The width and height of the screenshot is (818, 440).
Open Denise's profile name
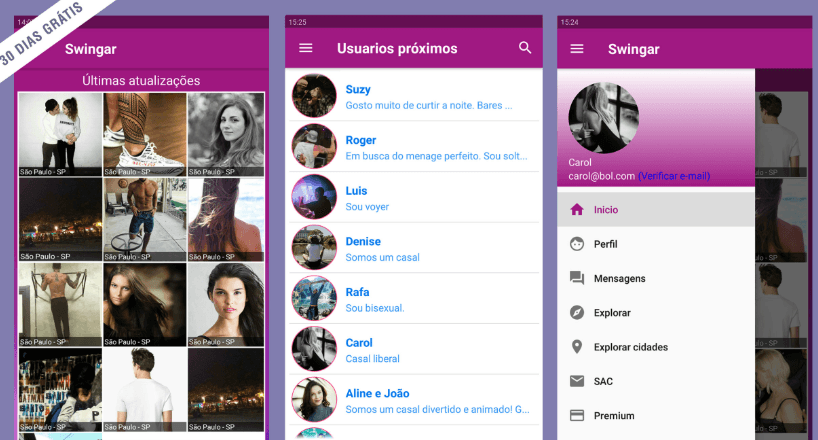coord(363,241)
